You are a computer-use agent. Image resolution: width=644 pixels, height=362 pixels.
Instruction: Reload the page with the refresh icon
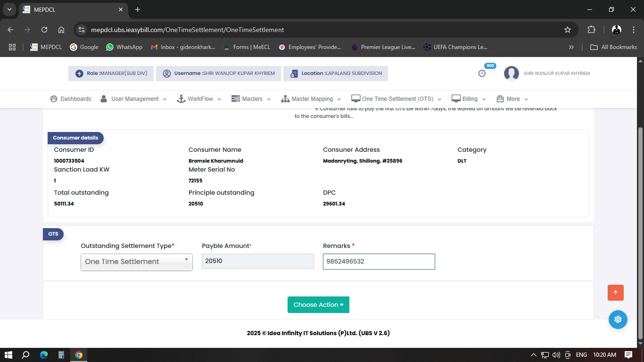(44, 30)
